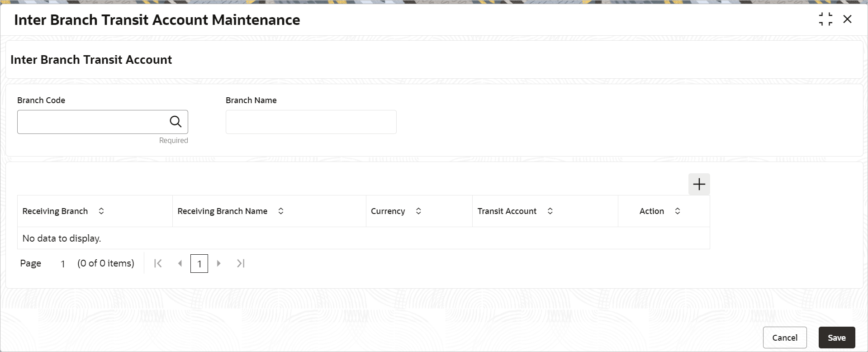Click the Branch Code search magnifier icon
The image size is (868, 352).
click(x=175, y=122)
